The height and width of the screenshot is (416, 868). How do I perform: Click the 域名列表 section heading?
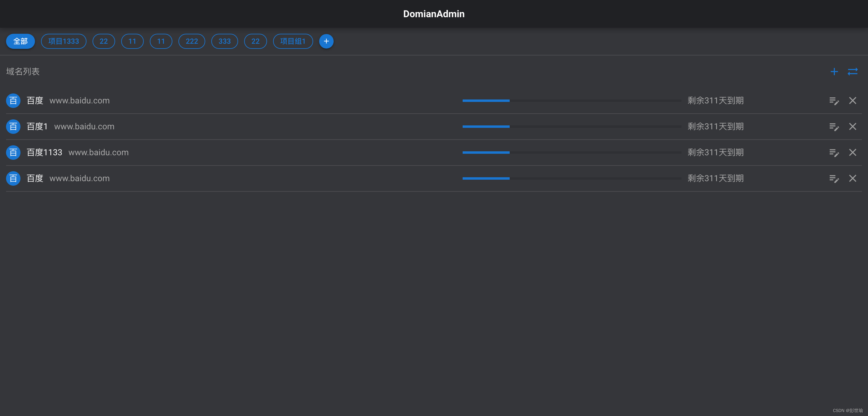[x=23, y=71]
